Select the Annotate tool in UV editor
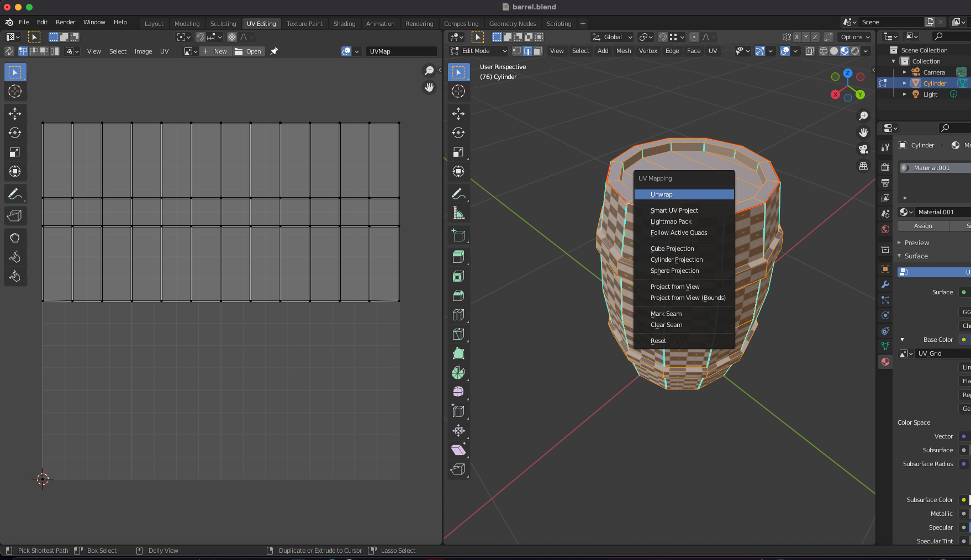 [x=15, y=194]
